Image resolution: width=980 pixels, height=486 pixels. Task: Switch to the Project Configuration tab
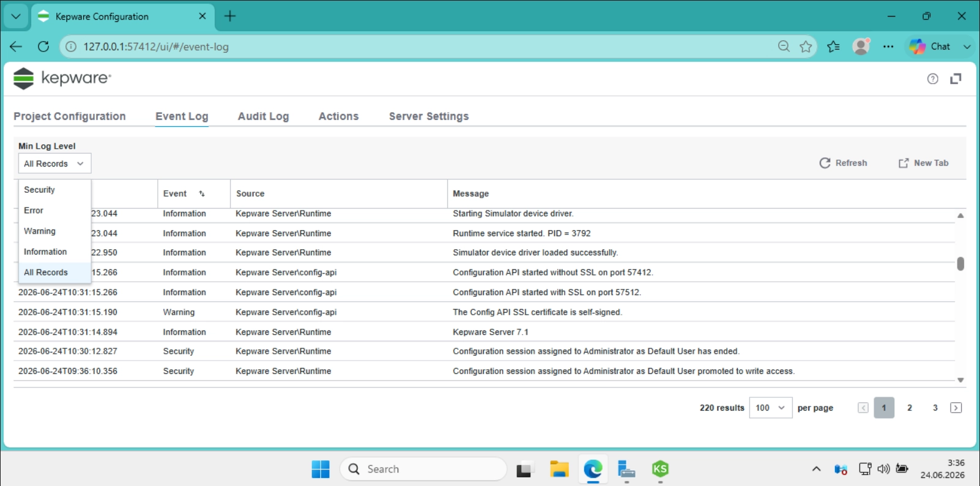[70, 116]
